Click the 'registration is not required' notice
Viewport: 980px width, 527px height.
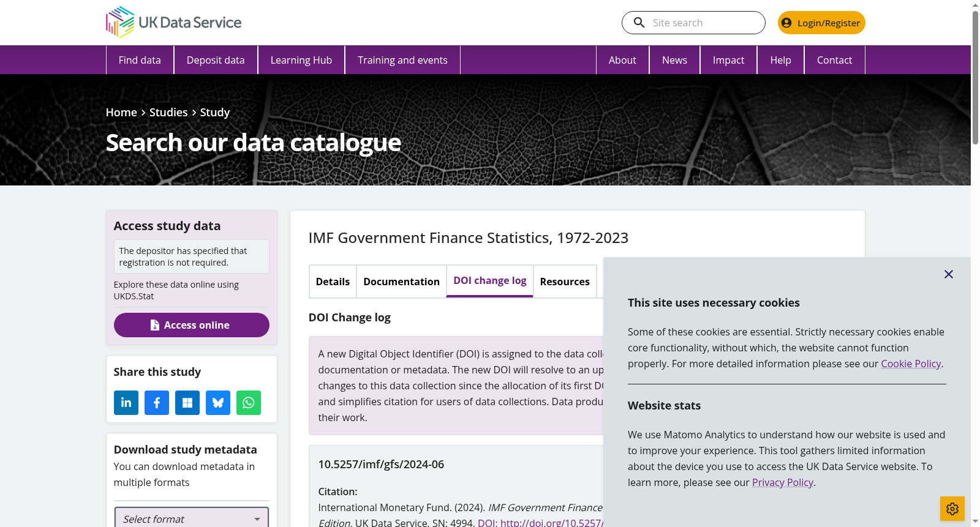pyautogui.click(x=192, y=256)
